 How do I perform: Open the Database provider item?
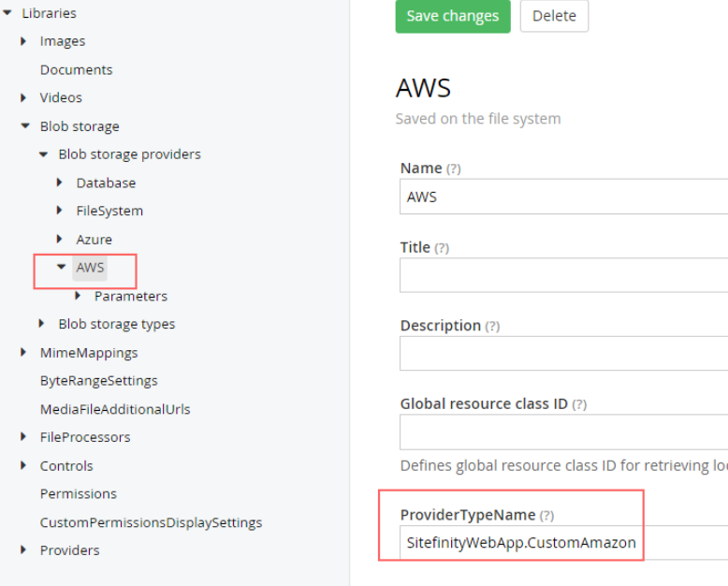(106, 183)
